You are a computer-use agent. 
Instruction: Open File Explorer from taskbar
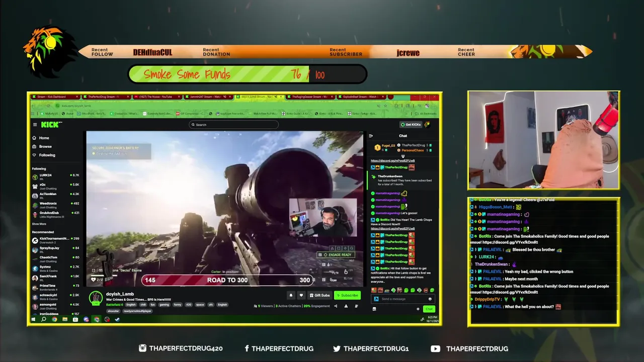tap(65, 319)
